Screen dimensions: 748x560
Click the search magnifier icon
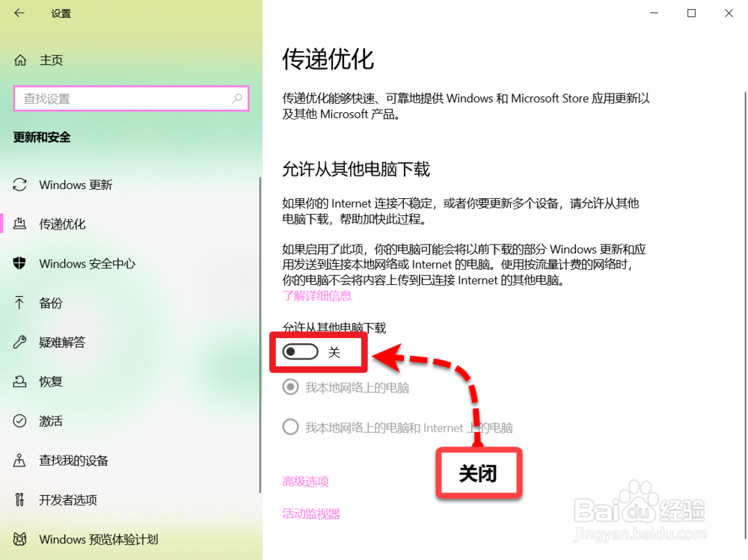tap(236, 98)
